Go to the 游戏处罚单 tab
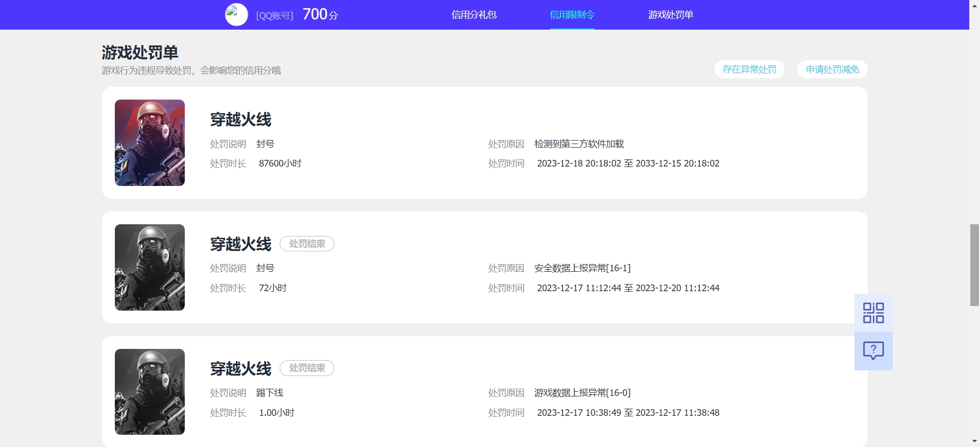Image resolution: width=980 pixels, height=447 pixels. coord(671,15)
